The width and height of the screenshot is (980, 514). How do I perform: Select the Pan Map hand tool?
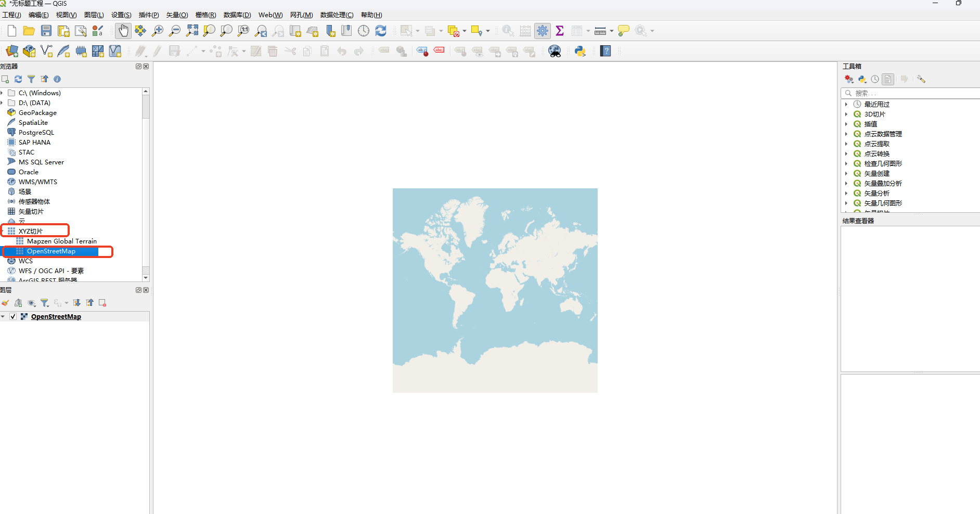coord(123,31)
